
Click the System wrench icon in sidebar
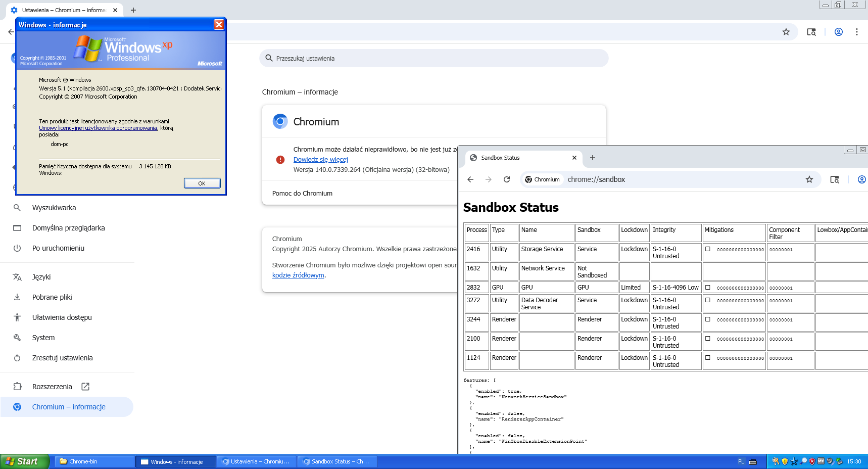coord(17,338)
